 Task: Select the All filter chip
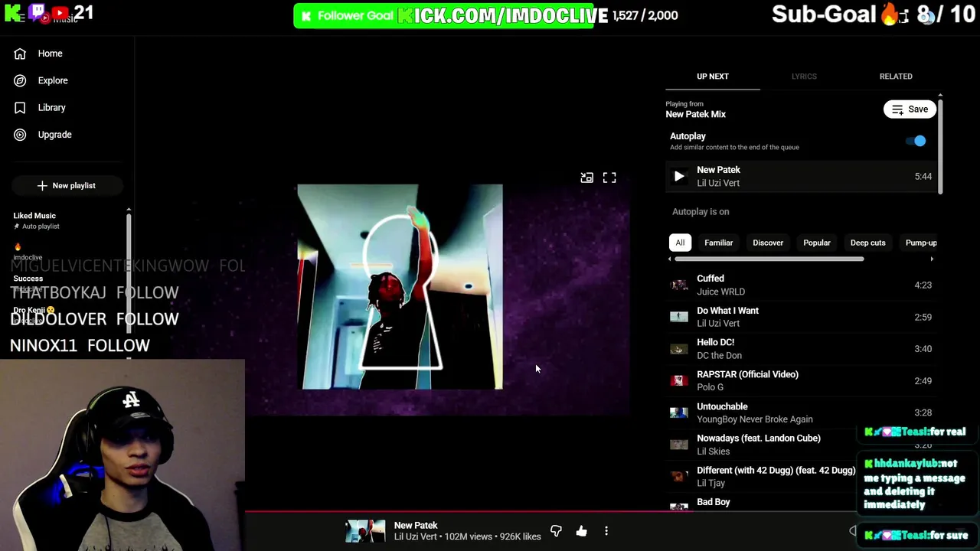(680, 243)
